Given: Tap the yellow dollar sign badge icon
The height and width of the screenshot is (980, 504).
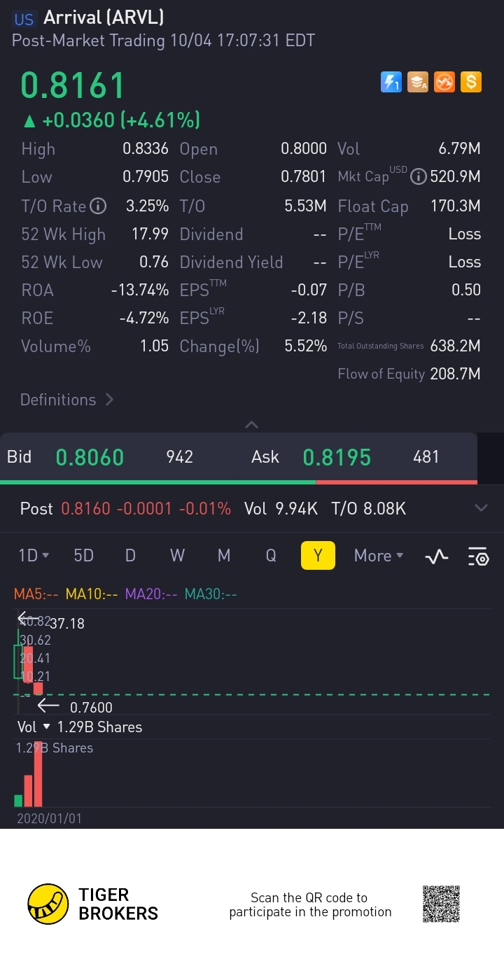Looking at the screenshot, I should [x=471, y=82].
